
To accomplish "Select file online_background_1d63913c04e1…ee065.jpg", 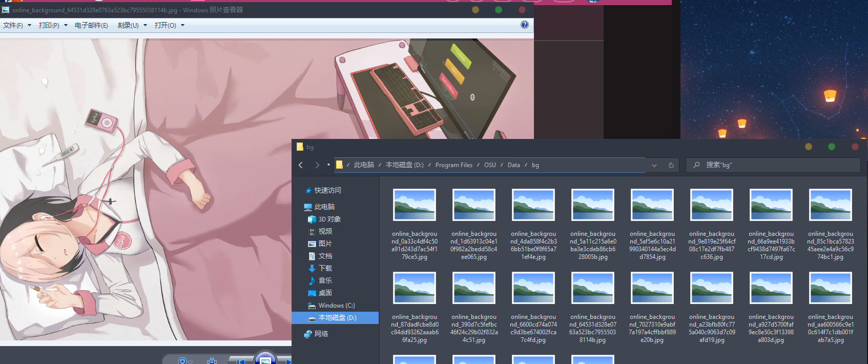I will click(474, 225).
